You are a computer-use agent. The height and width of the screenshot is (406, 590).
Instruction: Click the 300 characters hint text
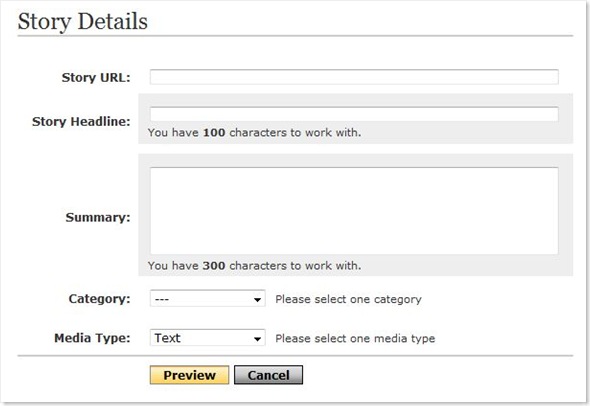coord(254,266)
